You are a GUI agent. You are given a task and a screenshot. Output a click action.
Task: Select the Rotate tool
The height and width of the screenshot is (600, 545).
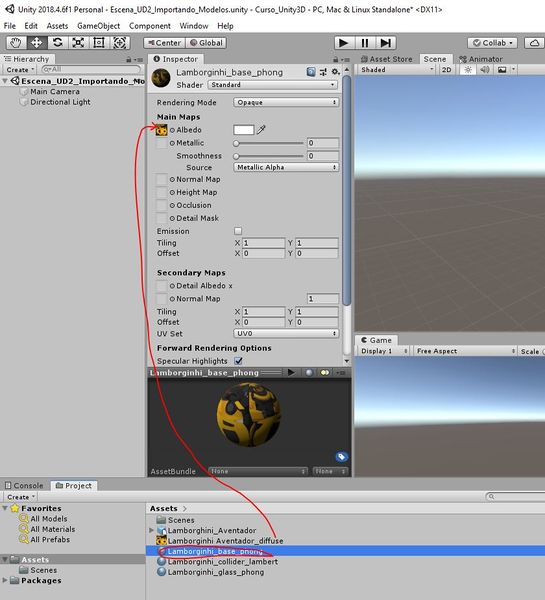57,42
